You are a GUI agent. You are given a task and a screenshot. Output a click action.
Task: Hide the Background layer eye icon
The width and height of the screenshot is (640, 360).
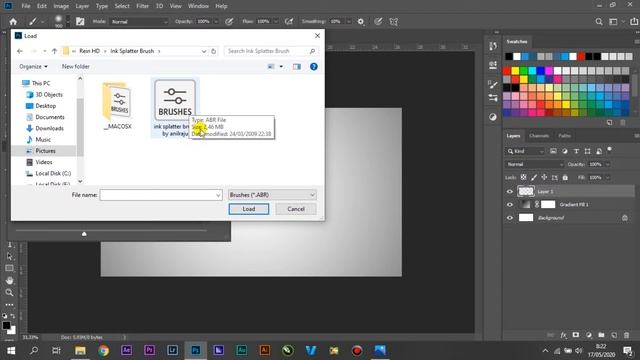click(x=510, y=218)
